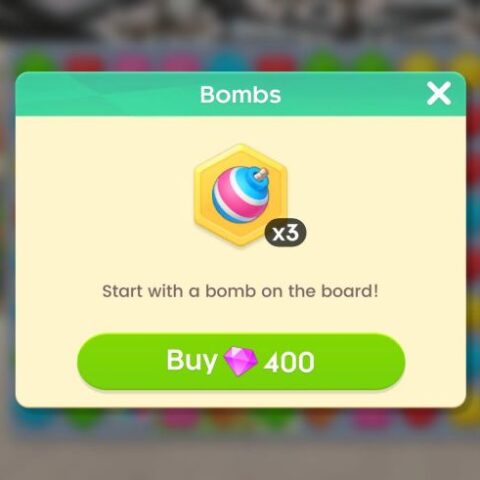Click 'Start with a bomb on the board!' text
The width and height of the screenshot is (480, 480).
pyautogui.click(x=240, y=291)
